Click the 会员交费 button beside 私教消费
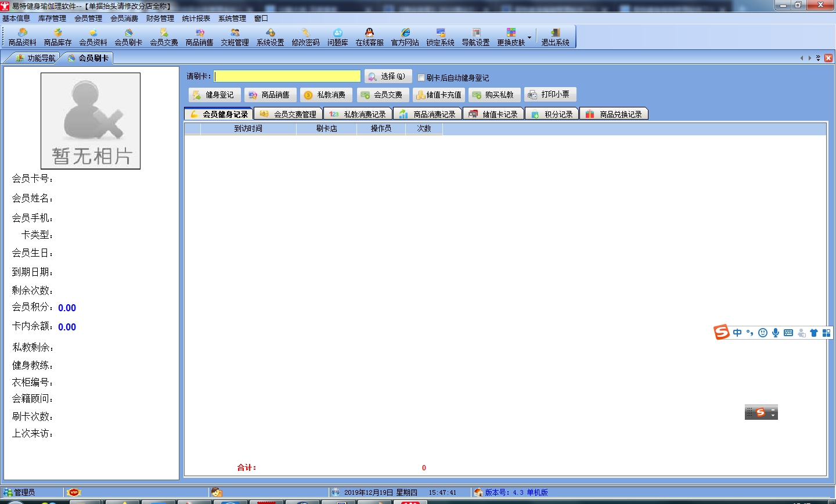 [382, 95]
